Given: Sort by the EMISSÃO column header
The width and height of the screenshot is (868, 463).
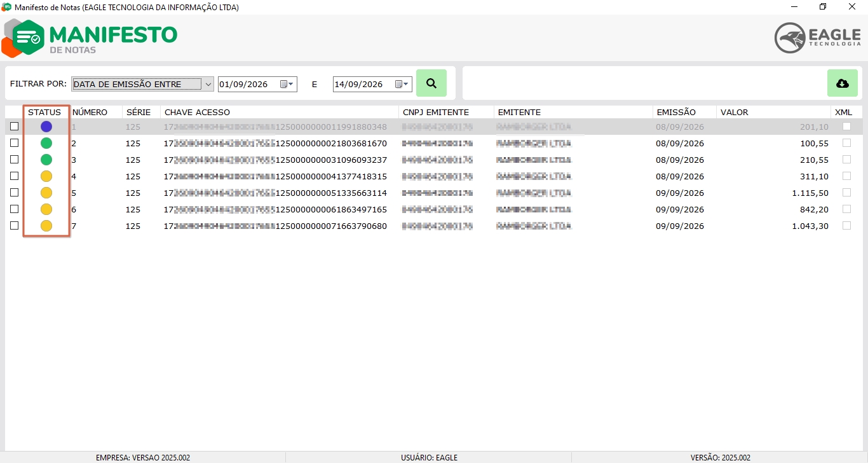Looking at the screenshot, I should (684, 112).
